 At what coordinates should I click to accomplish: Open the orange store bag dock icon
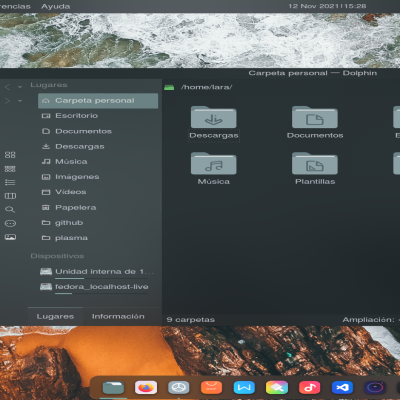[211, 388]
